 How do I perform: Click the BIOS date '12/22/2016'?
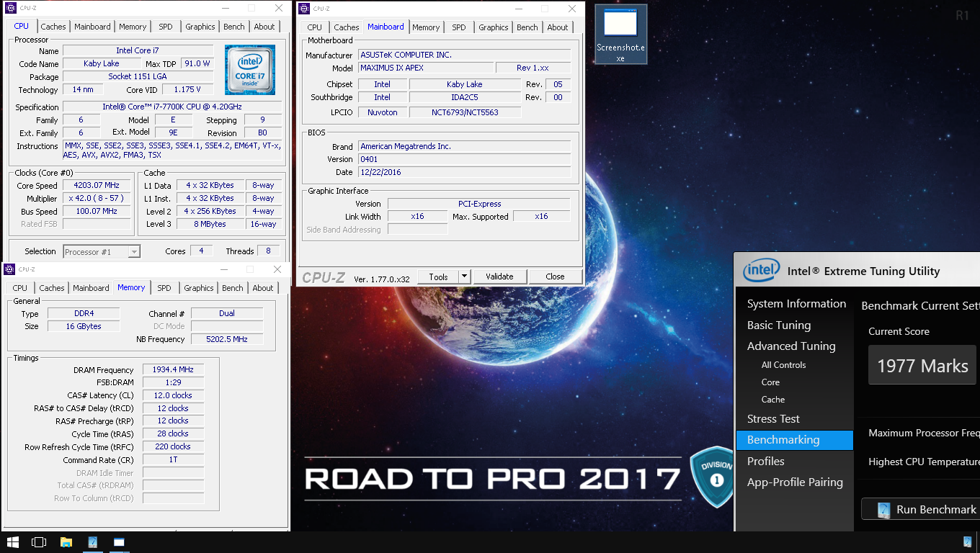pos(465,173)
